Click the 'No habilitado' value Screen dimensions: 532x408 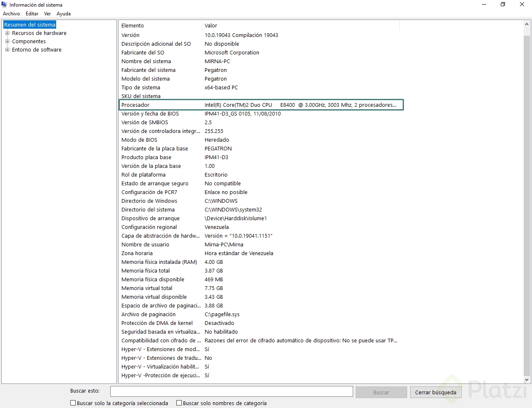[x=221, y=332]
